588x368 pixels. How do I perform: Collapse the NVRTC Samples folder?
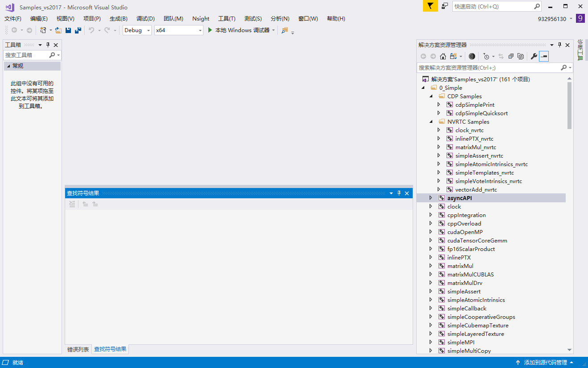(431, 122)
